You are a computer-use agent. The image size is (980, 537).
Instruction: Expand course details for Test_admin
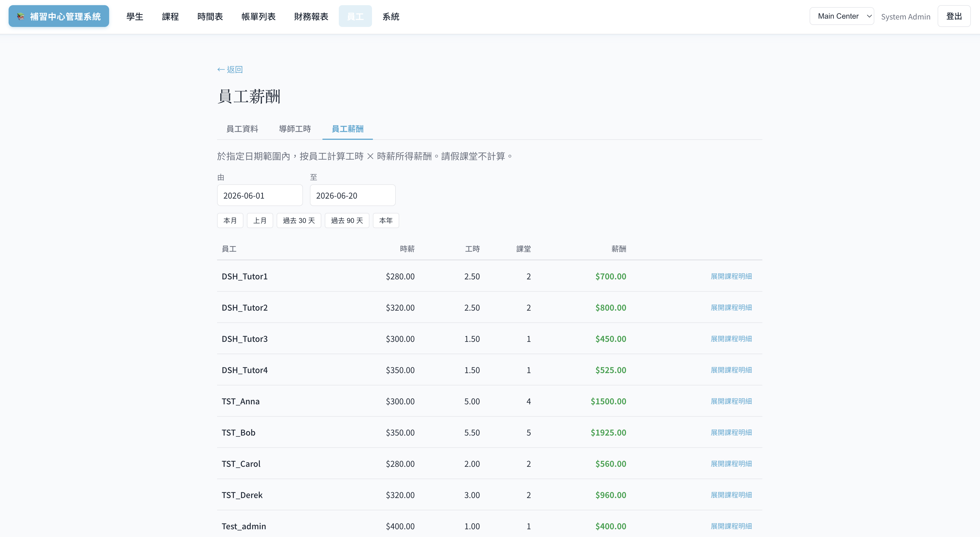coord(731,526)
